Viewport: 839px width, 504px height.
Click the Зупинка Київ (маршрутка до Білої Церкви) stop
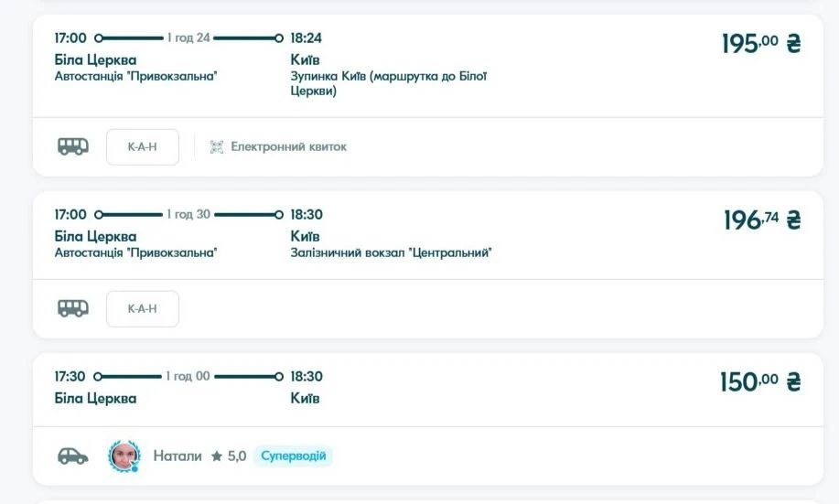[389, 83]
